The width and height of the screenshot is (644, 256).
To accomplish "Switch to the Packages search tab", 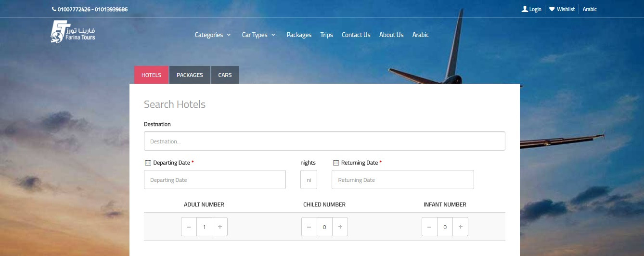I will click(x=190, y=75).
